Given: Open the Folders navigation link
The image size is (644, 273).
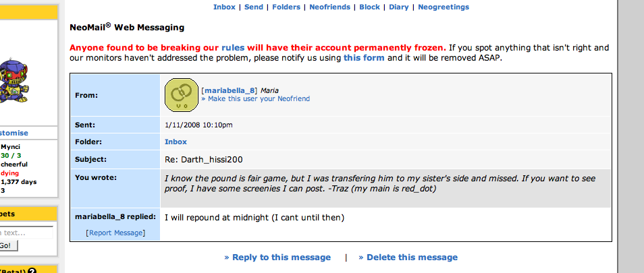Looking at the screenshot, I should (286, 7).
